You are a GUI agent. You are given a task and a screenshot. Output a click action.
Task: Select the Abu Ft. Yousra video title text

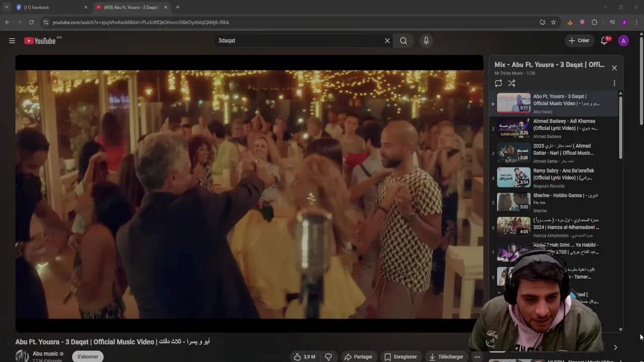tap(113, 342)
